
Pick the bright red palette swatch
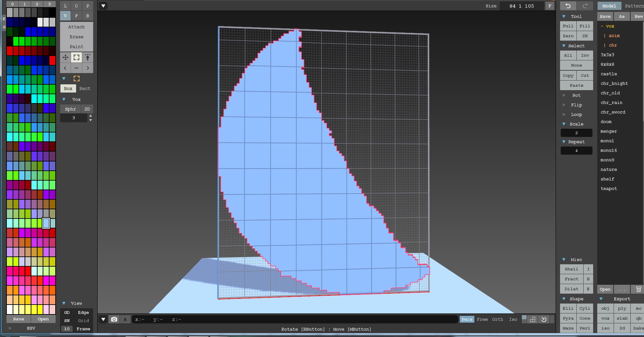click(x=52, y=60)
